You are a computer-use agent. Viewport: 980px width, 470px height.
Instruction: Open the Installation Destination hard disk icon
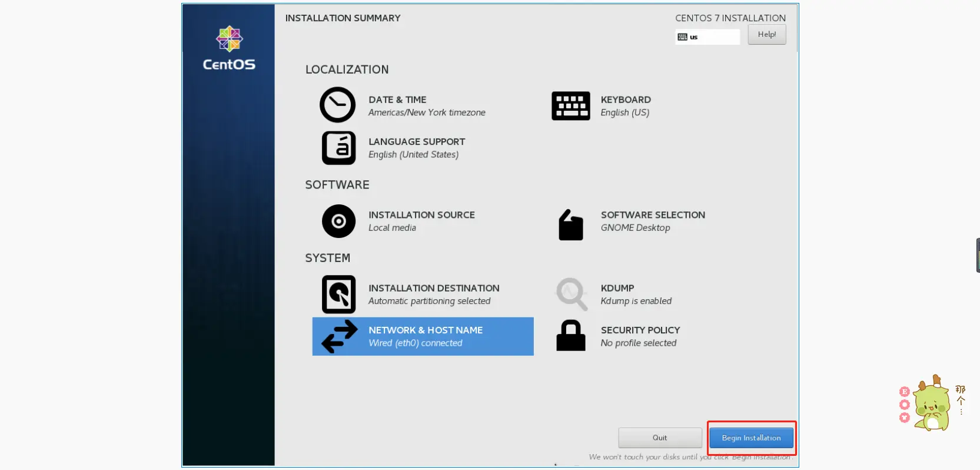click(338, 294)
